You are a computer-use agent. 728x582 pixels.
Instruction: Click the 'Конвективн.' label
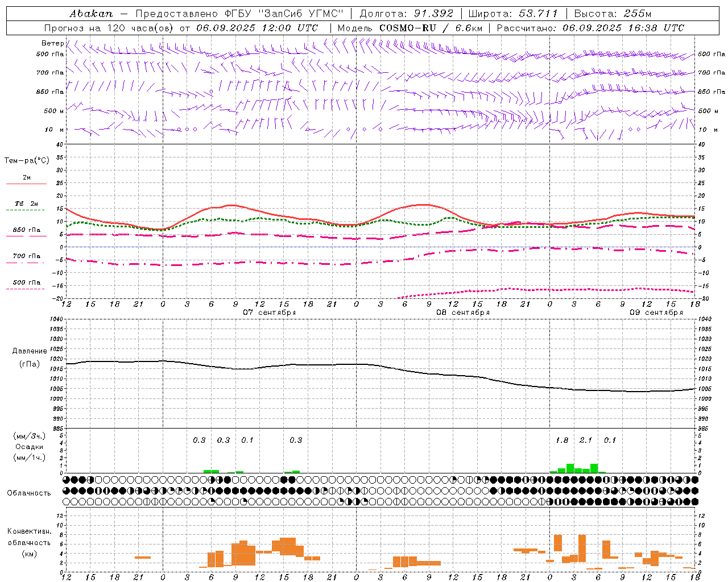point(30,531)
